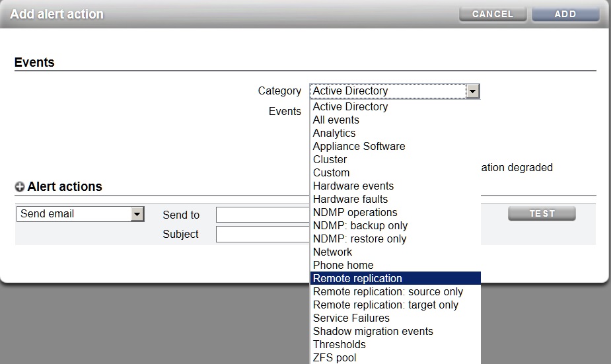The width and height of the screenshot is (611, 364).
Task: Choose Hardware events option
Action: [396, 186]
